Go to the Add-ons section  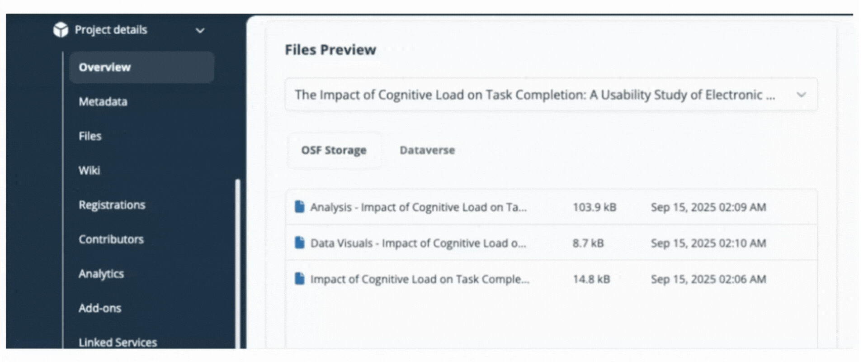click(x=100, y=308)
